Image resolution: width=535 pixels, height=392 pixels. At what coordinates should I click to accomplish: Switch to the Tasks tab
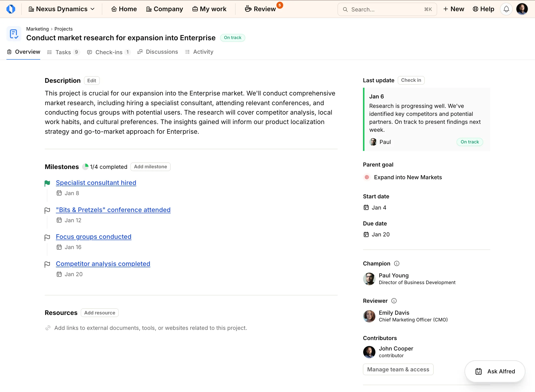point(63,52)
